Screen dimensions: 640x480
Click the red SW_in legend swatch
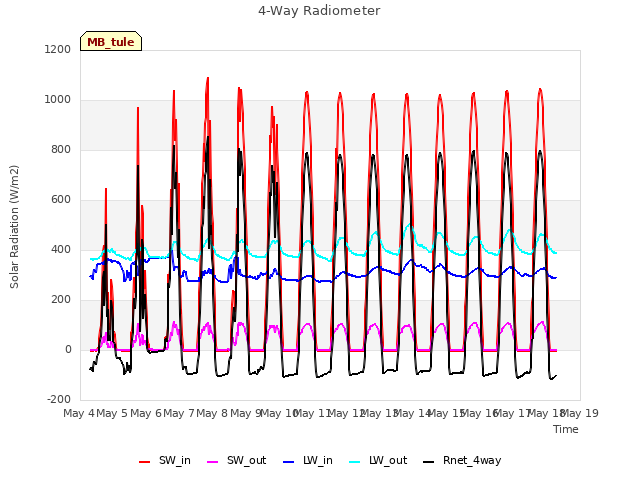click(144, 462)
